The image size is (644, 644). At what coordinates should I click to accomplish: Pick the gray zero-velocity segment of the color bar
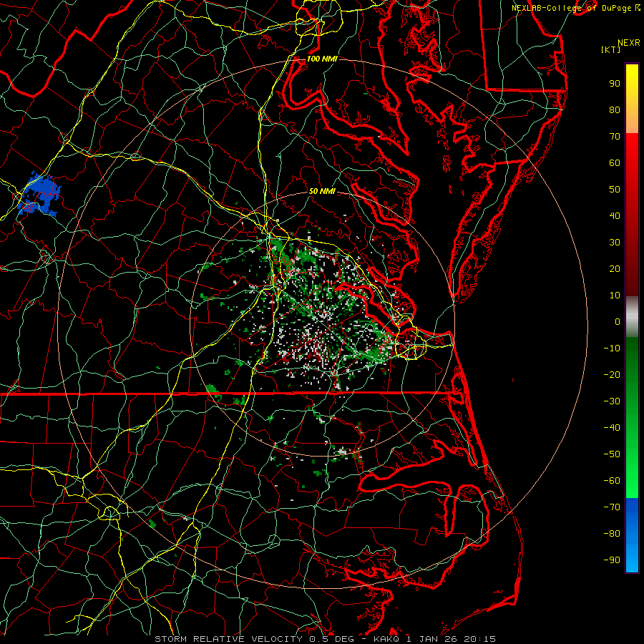632,317
